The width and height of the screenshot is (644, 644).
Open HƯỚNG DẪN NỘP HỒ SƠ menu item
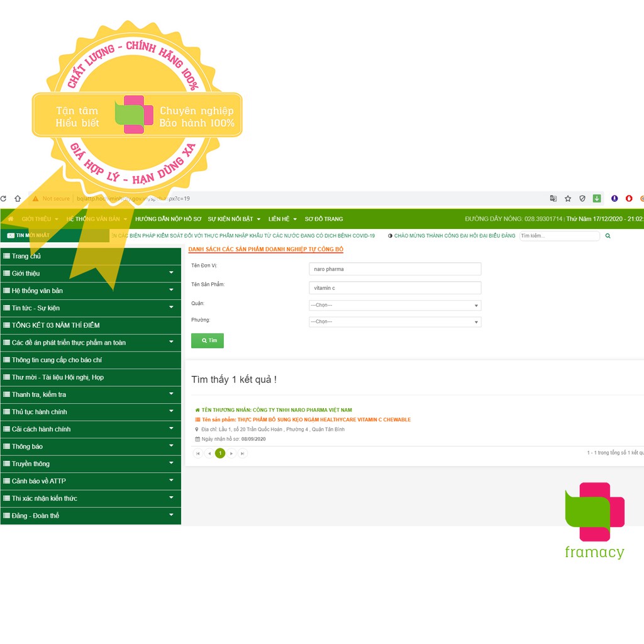pos(168,219)
